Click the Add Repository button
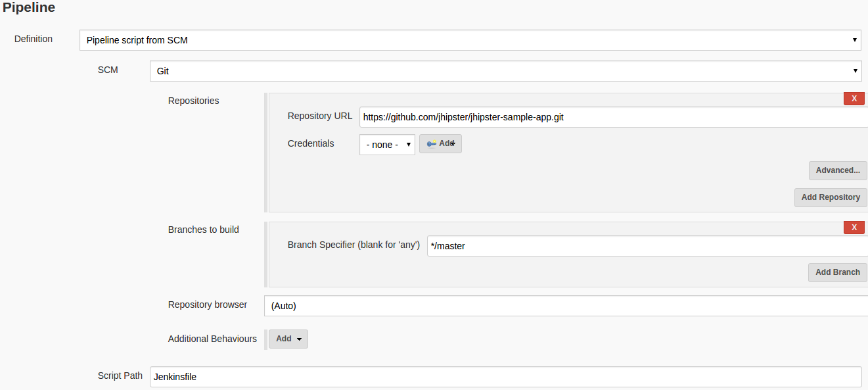Screen dimensions: 868x390 [831, 197]
